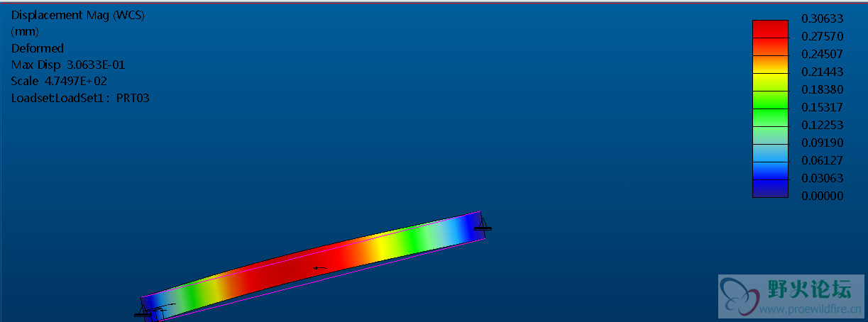Click legend value 0.12253

(x=822, y=125)
